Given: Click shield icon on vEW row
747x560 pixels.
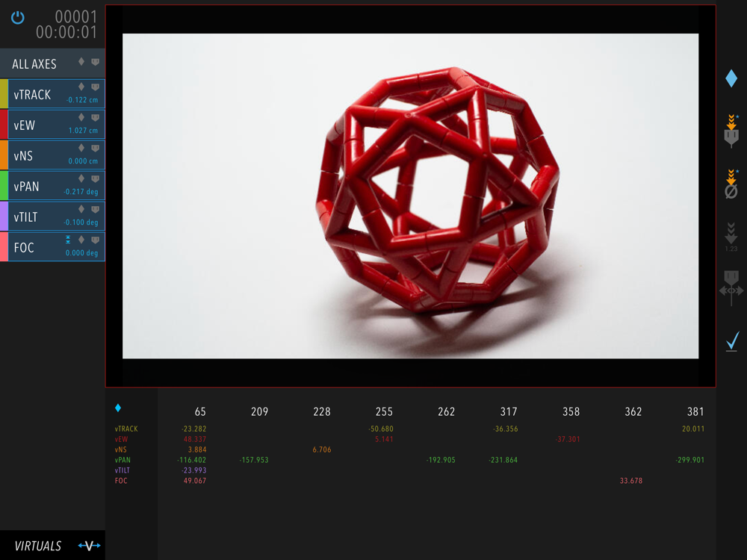Looking at the screenshot, I should 96,118.
